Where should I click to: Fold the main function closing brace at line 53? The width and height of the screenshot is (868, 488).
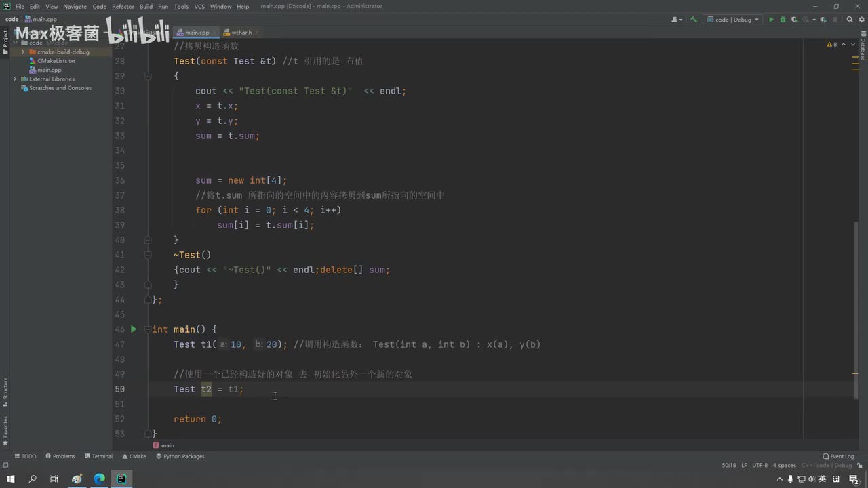click(x=148, y=434)
